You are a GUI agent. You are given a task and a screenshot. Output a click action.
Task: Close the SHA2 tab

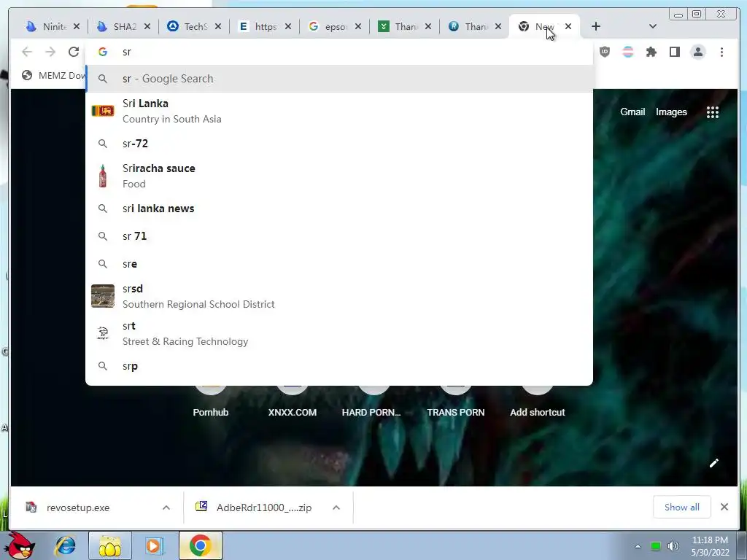tap(147, 27)
